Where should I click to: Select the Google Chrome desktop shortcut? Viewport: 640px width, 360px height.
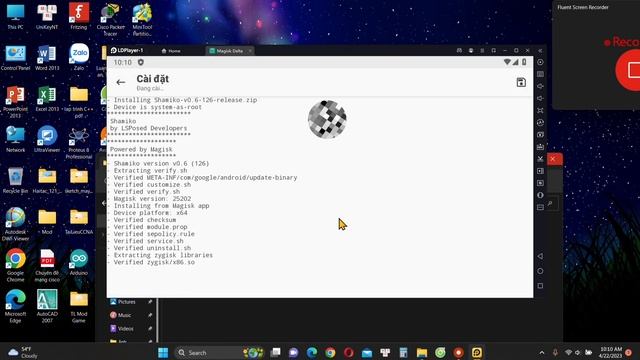(15, 265)
